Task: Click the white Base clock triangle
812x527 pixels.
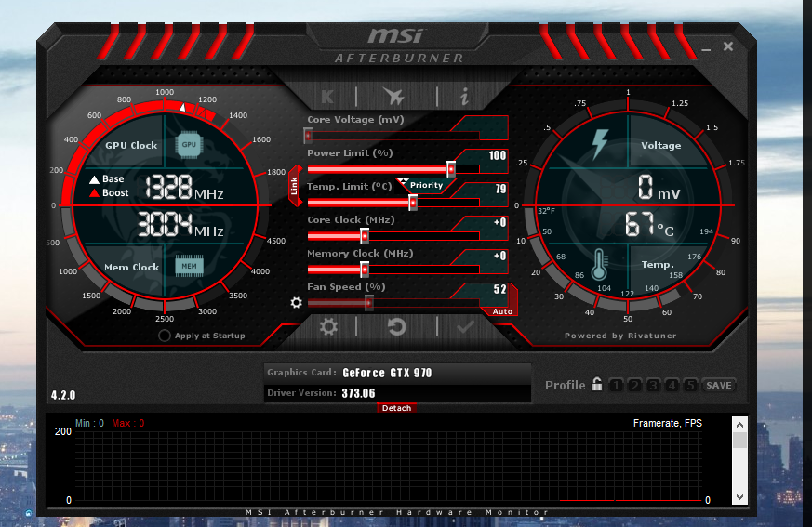Action: pos(94,179)
